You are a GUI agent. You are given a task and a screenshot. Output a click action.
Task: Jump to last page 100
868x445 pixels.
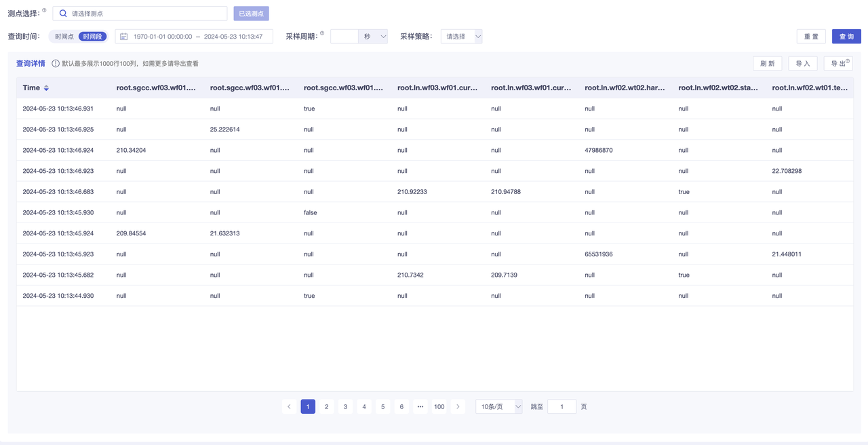(x=439, y=407)
